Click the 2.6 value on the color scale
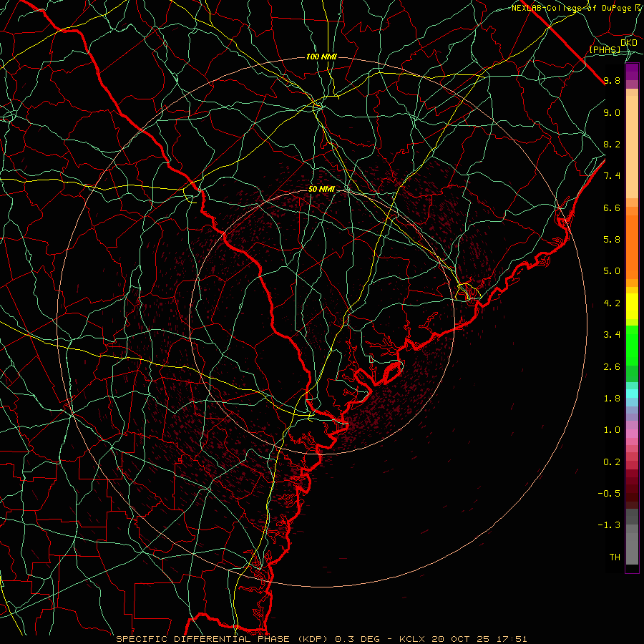644x644 pixels. click(x=612, y=367)
